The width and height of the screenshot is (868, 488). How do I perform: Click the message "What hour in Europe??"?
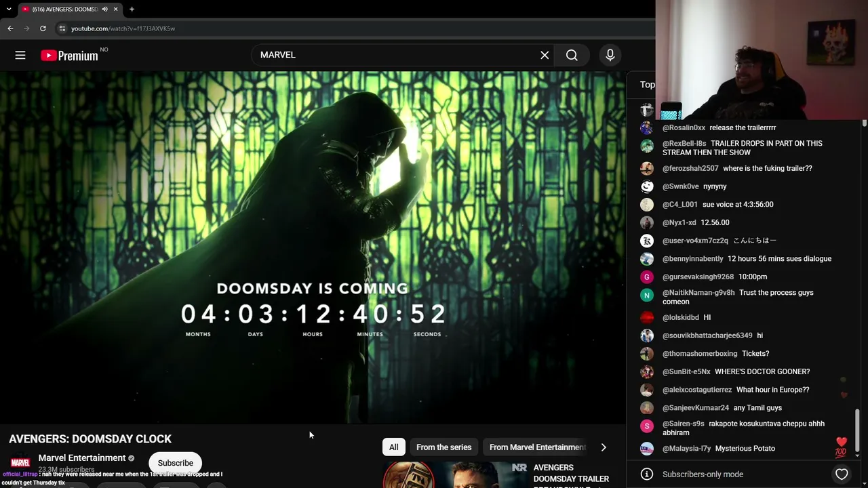773,390
